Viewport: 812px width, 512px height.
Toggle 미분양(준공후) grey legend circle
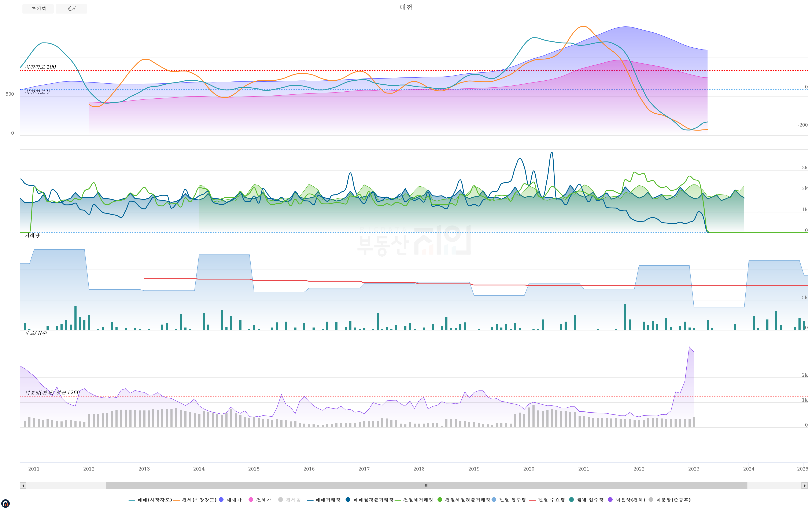(x=651, y=500)
